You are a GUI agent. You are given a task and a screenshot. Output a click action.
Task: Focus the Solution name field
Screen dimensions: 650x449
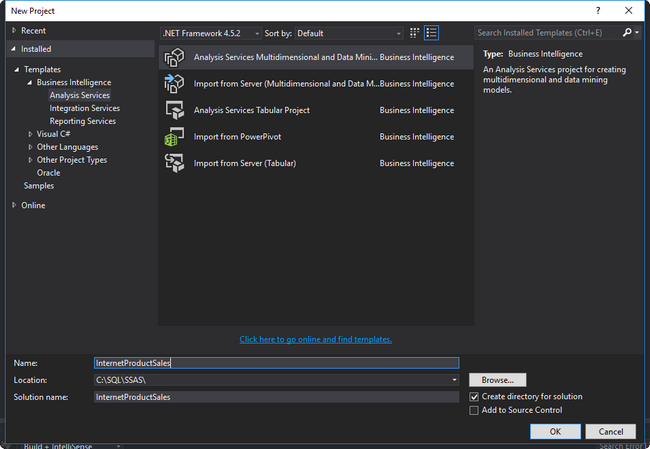276,397
